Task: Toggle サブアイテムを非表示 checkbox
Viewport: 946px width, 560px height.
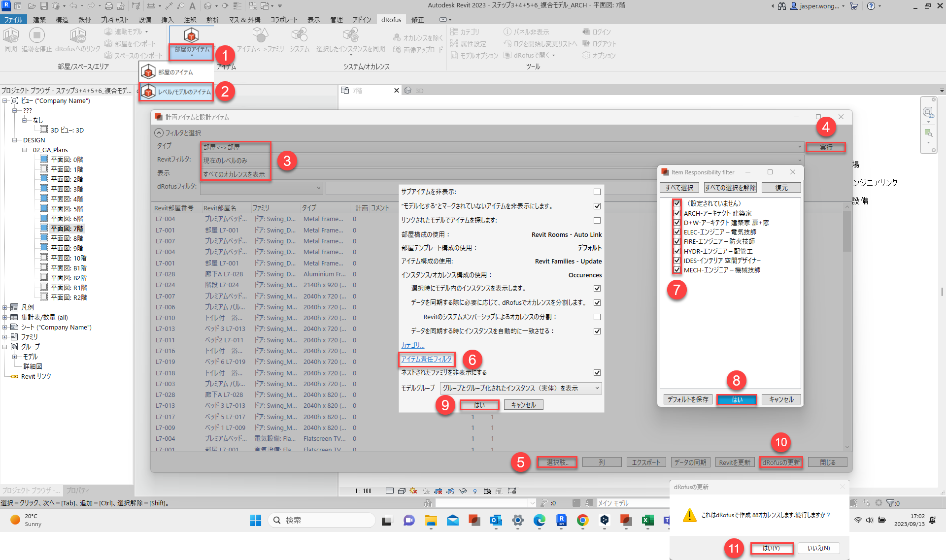Action: click(x=597, y=192)
